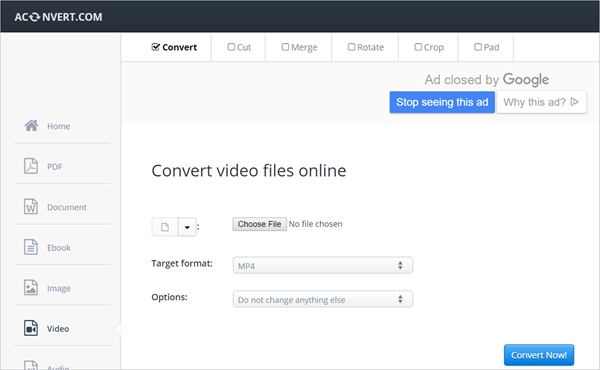The width and height of the screenshot is (600, 370).
Task: Click the Convert Now! button
Action: pyautogui.click(x=539, y=355)
